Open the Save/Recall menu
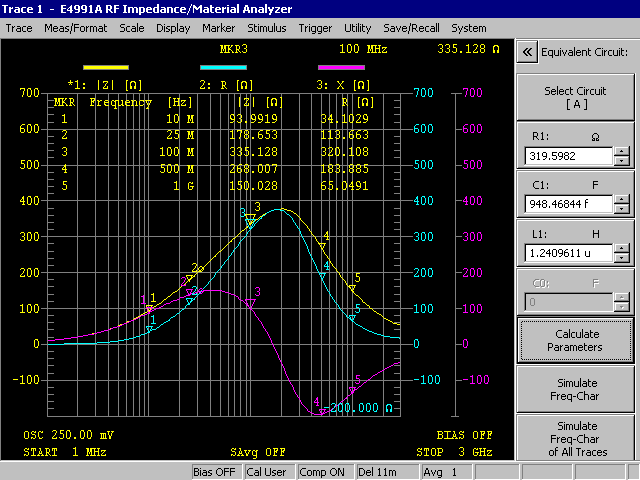 pyautogui.click(x=411, y=28)
